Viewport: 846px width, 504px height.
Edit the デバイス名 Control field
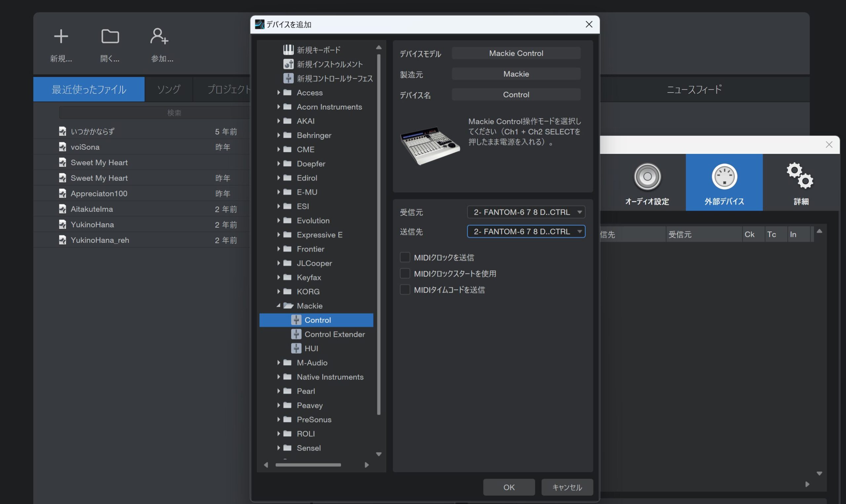point(516,95)
